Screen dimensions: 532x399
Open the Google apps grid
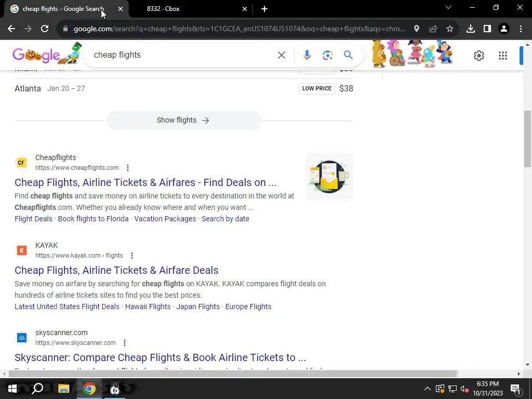[503, 55]
